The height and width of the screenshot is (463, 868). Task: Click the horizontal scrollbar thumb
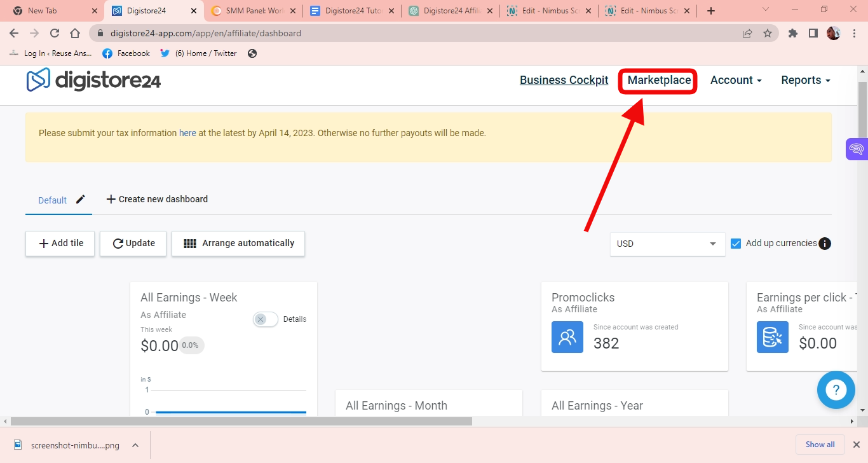[x=241, y=421]
